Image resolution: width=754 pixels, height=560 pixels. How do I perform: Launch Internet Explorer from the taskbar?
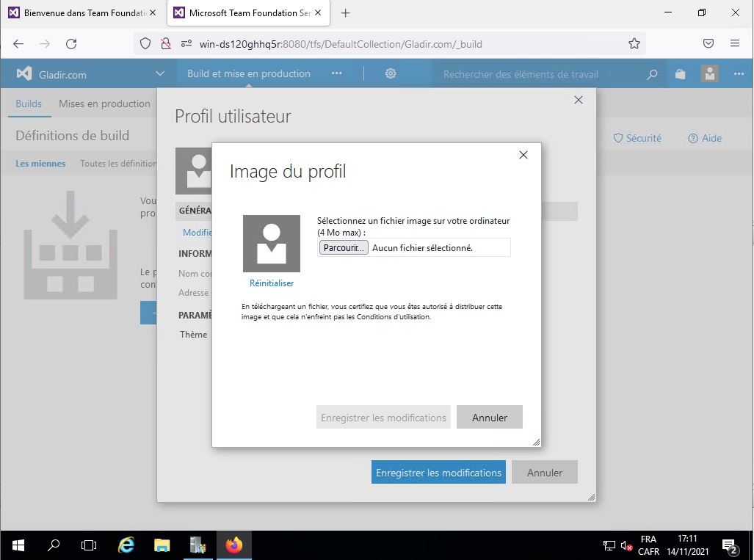126,545
